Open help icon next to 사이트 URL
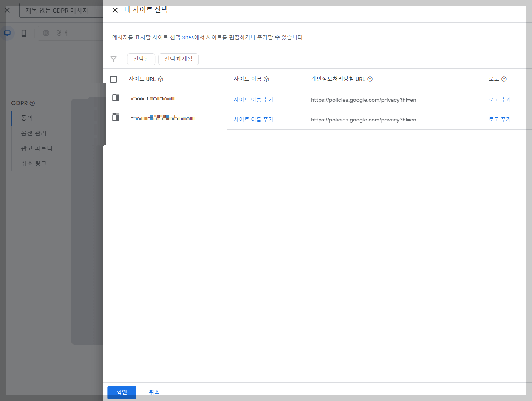This screenshot has width=532, height=401. (161, 79)
